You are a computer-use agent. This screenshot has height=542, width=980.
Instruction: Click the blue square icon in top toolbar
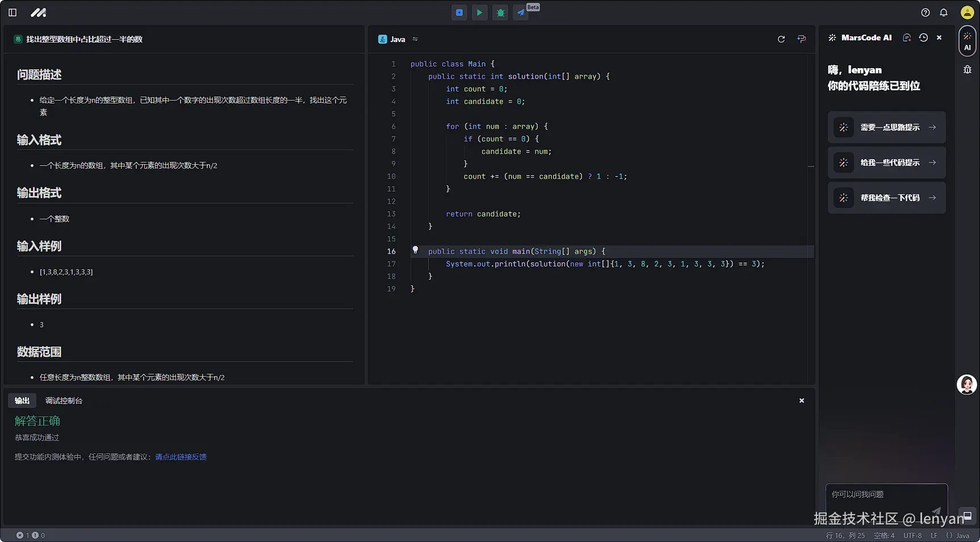(459, 12)
